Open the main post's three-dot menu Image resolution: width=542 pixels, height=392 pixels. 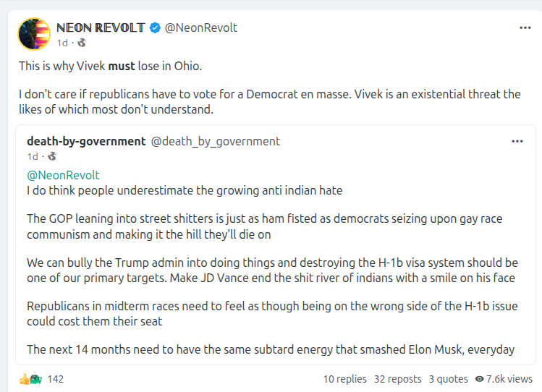coord(525,28)
